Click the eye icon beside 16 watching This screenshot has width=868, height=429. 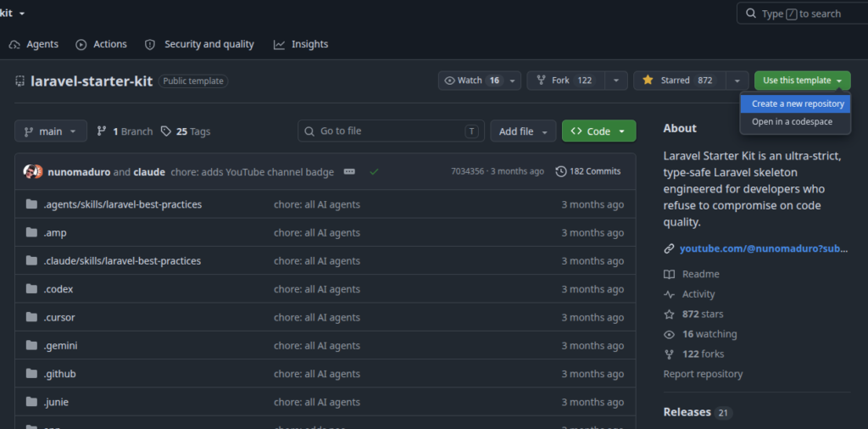coord(670,334)
